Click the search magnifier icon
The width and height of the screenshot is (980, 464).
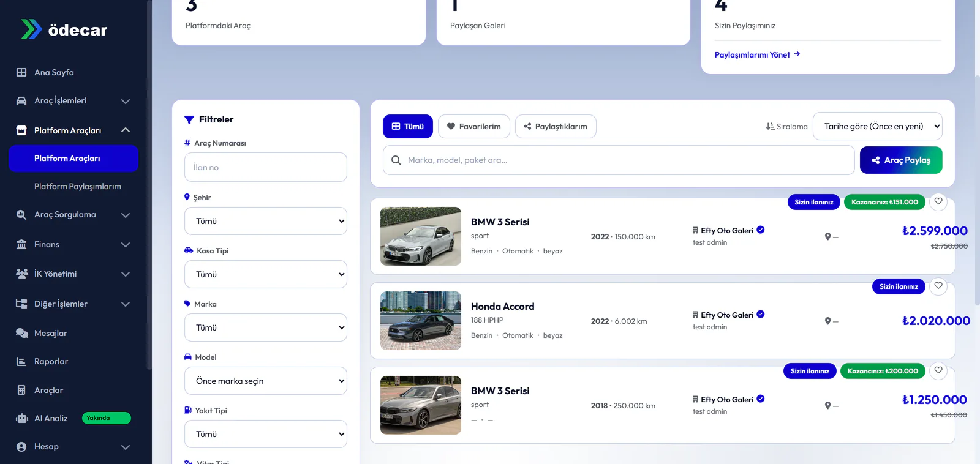tap(396, 160)
